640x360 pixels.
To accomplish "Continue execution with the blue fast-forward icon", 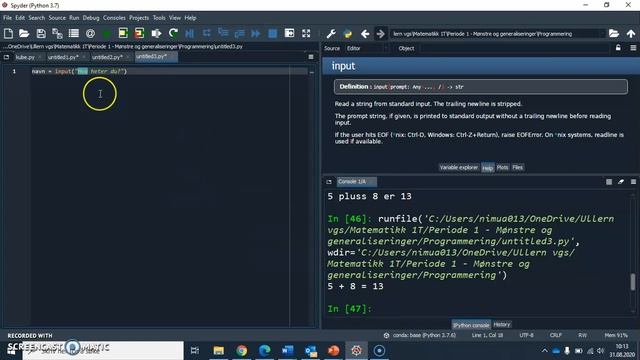I will coord(256,33).
